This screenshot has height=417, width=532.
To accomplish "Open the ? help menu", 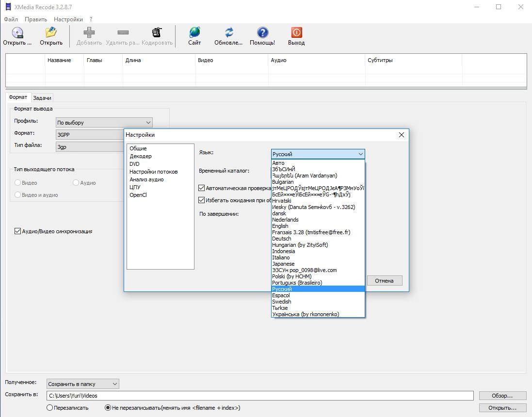I will [91, 19].
